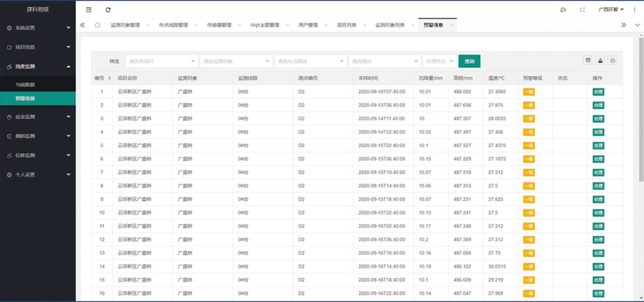Click the 沉降量/mm column header
This screenshot has width=644, height=302.
click(431, 78)
